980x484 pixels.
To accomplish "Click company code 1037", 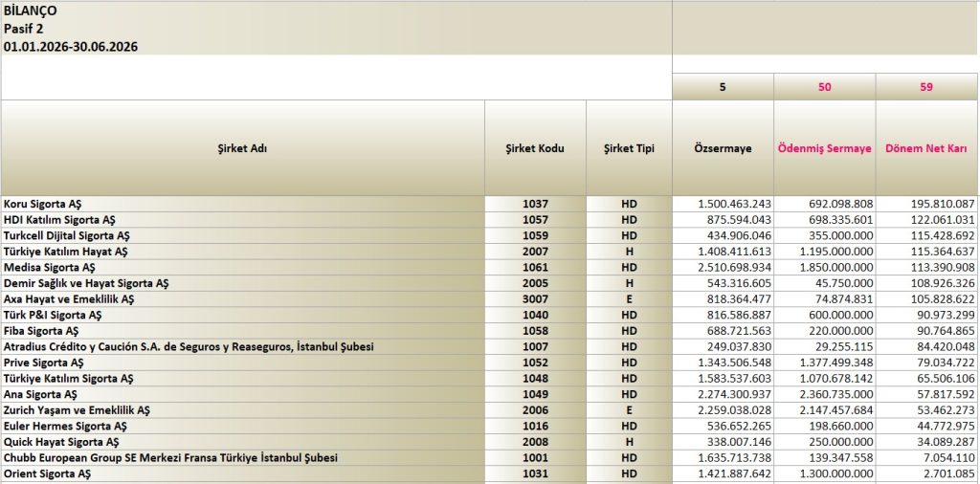I will coord(535,204).
